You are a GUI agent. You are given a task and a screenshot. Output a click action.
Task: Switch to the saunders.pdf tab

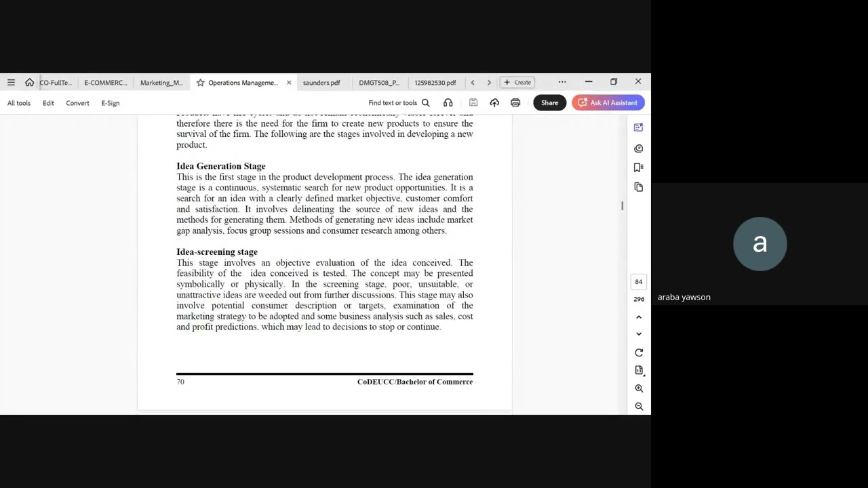pos(321,83)
